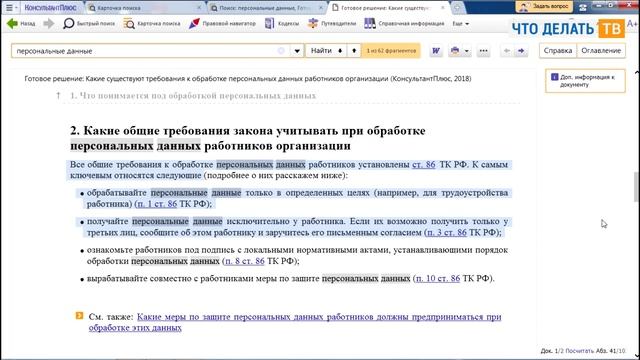Click the section 2 heading text
The height and width of the screenshot is (360, 640).
tap(248, 138)
